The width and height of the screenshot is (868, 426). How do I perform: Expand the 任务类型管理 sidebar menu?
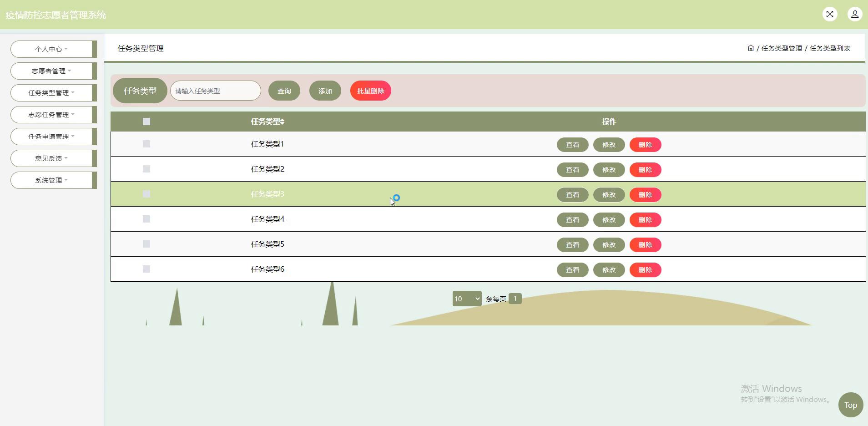[53, 93]
